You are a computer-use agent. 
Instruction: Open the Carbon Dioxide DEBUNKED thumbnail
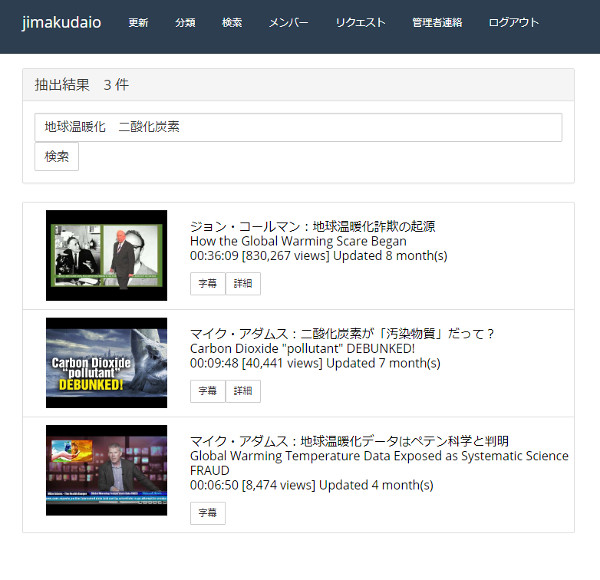(x=106, y=362)
